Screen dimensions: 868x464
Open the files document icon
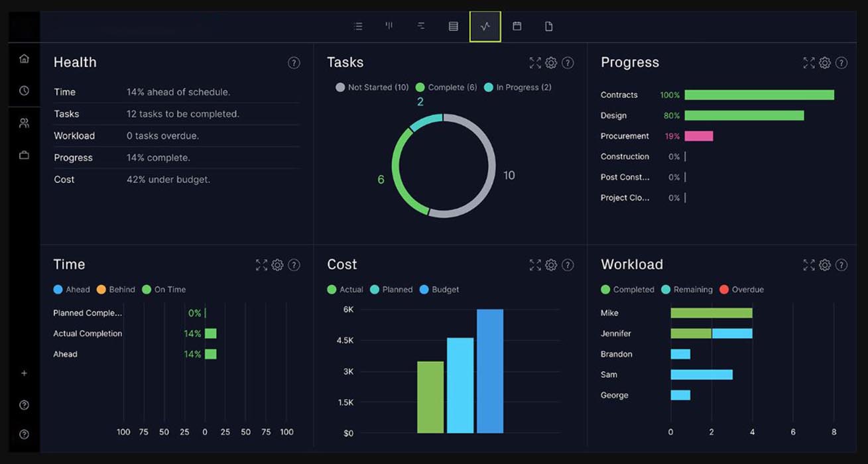549,27
